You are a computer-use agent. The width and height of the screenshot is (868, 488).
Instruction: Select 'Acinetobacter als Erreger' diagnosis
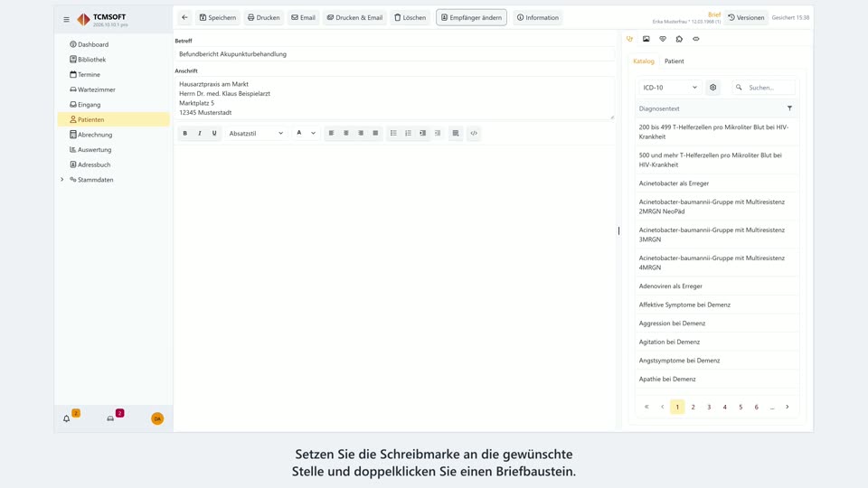(716, 183)
